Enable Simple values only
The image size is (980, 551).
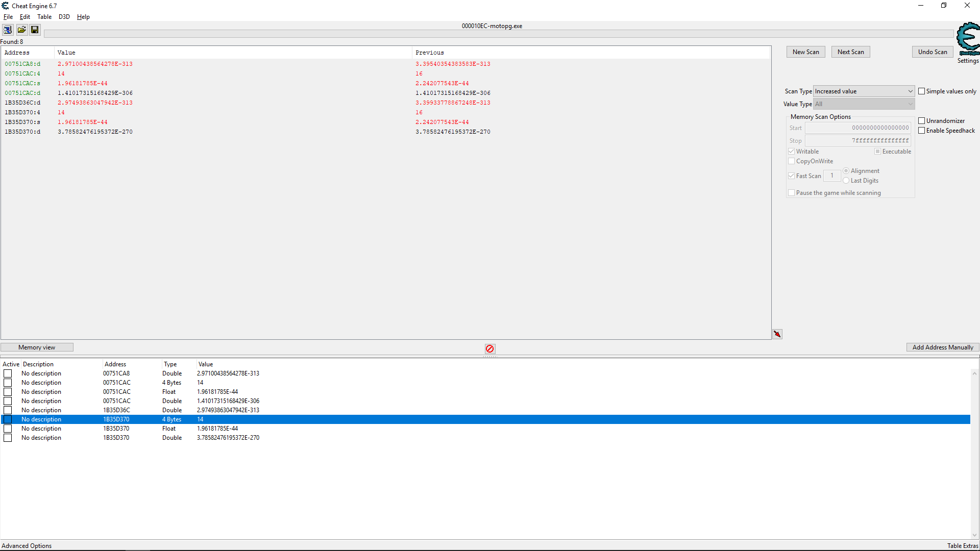coord(922,91)
